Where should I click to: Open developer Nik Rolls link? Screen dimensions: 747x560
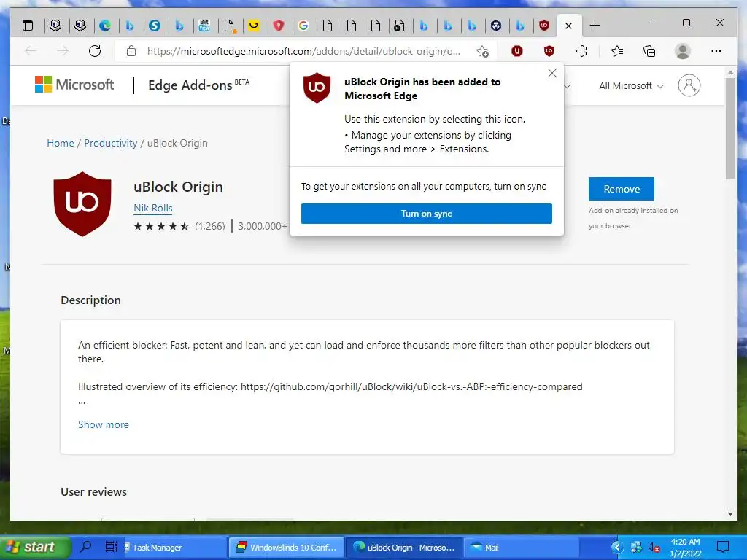[x=153, y=208]
